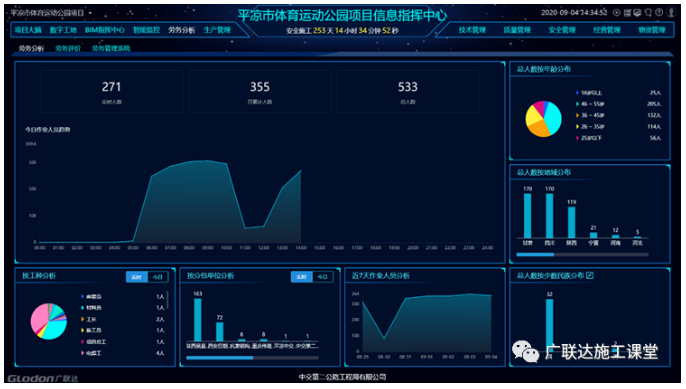Screen dimensions: 686x389
Task: Click the '12:00' label on the trend time axis
Action: click(264, 248)
